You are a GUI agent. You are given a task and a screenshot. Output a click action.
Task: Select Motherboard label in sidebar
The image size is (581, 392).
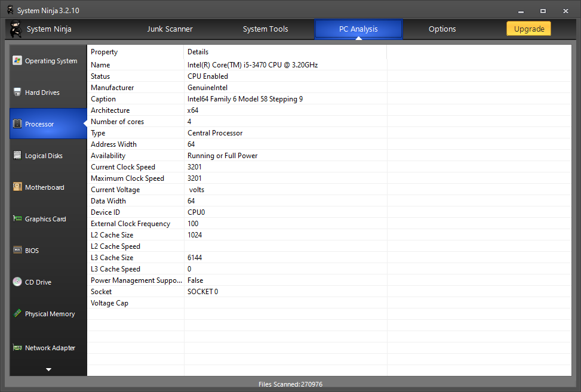[44, 187]
